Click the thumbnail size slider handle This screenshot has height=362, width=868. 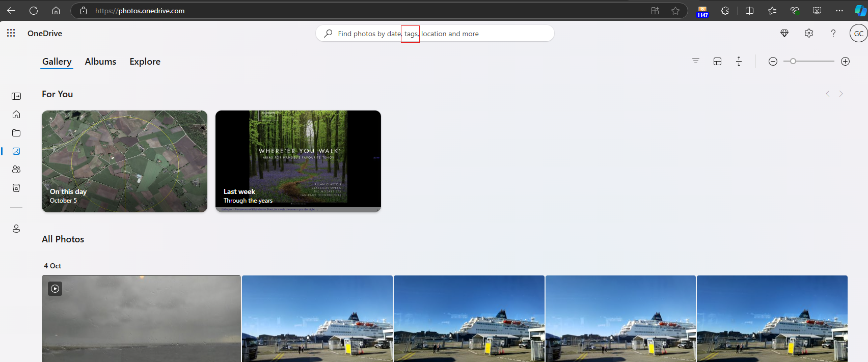[x=793, y=61]
